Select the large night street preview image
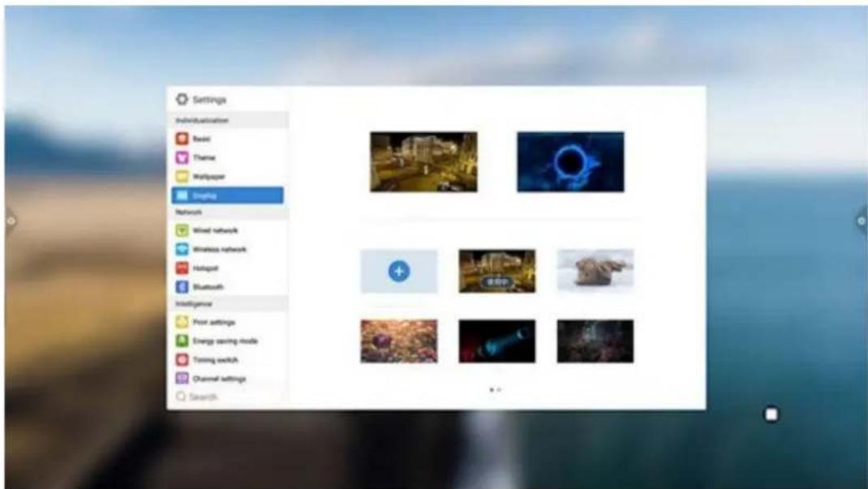Screen dimensions: 868x489 coord(423,162)
